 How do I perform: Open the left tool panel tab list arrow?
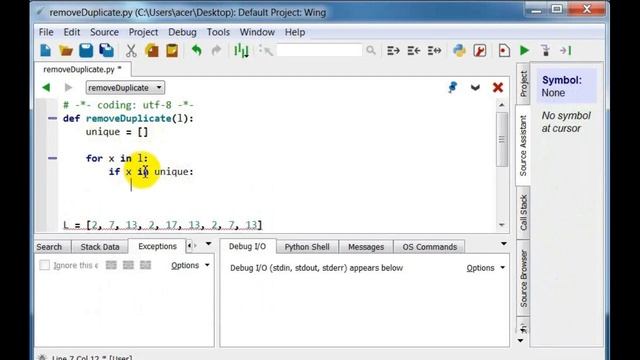[209, 244]
